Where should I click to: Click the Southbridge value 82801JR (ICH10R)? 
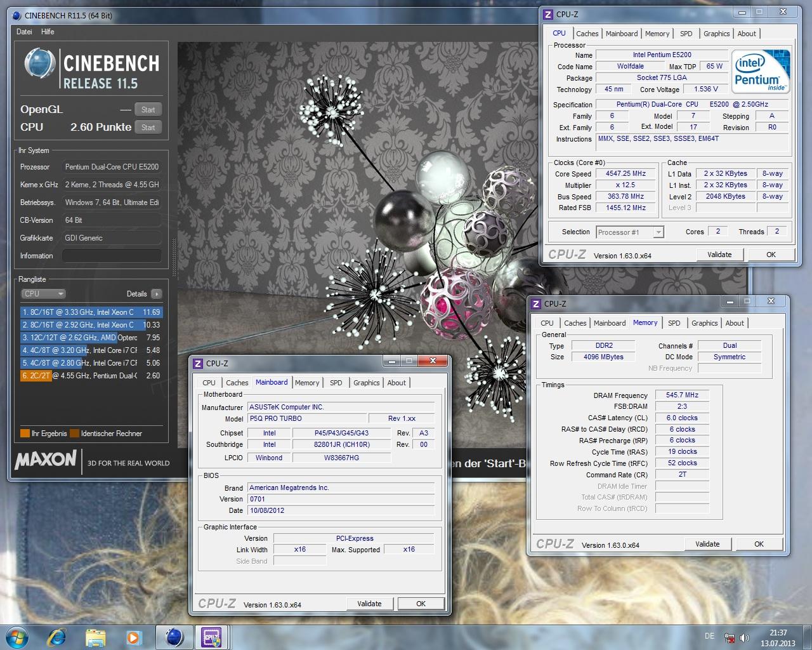tap(341, 444)
